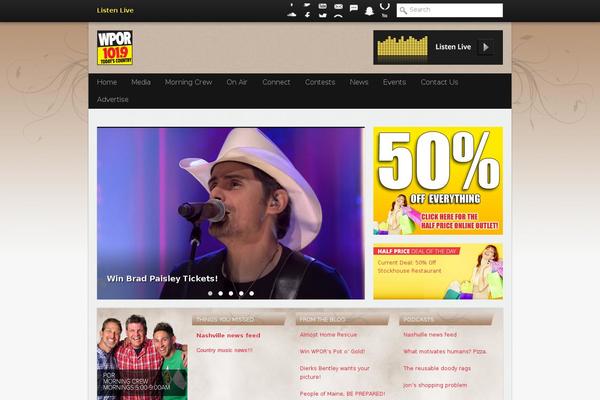The height and width of the screenshot is (400, 600).
Task: Select the first carousel slide dot
Action: tap(210, 293)
